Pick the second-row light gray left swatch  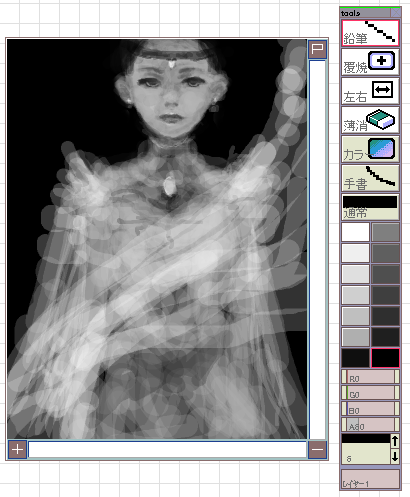coord(355,253)
